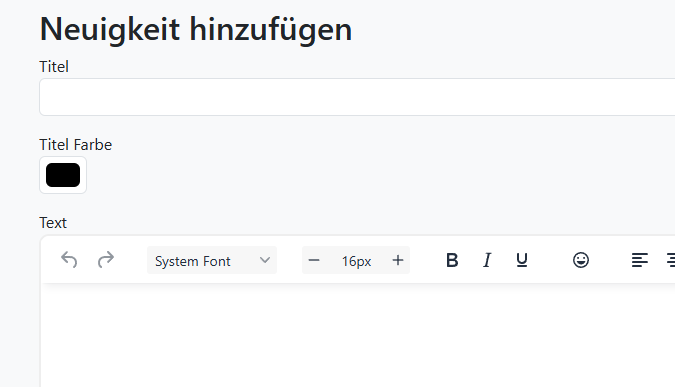Decrease font size with minus button
Image resolution: width=675 pixels, height=387 pixels.
pyautogui.click(x=314, y=260)
